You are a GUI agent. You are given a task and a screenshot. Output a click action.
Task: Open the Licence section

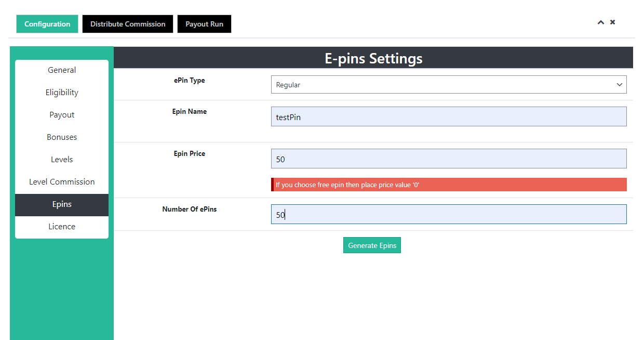click(x=62, y=227)
